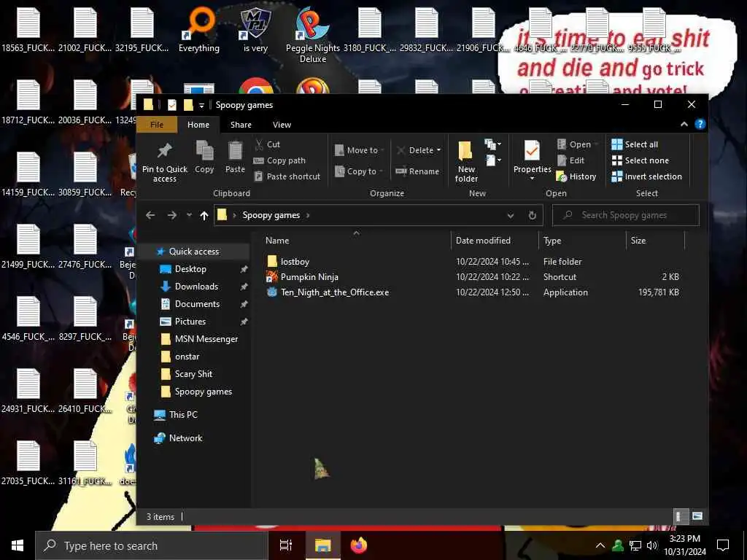747x560 pixels.
Task: Open address bar history dropdown
Action: pyautogui.click(x=510, y=216)
